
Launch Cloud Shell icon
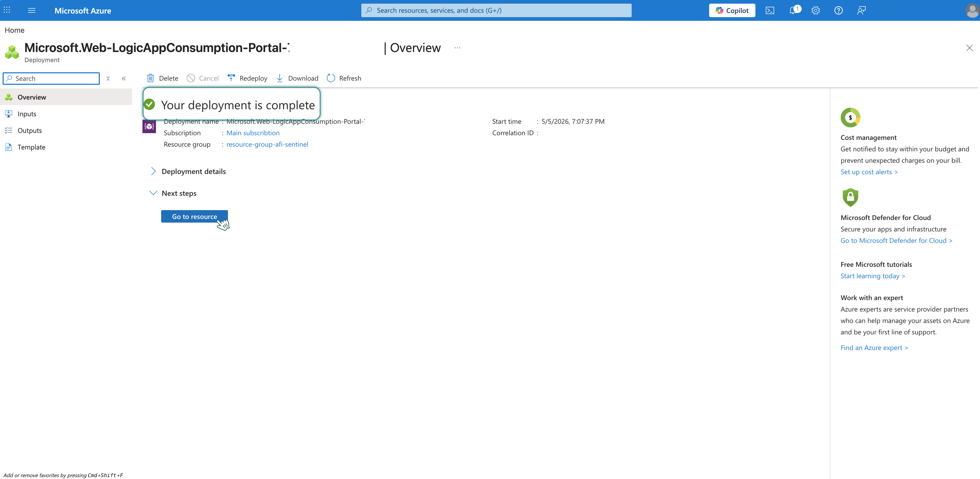pyautogui.click(x=770, y=10)
